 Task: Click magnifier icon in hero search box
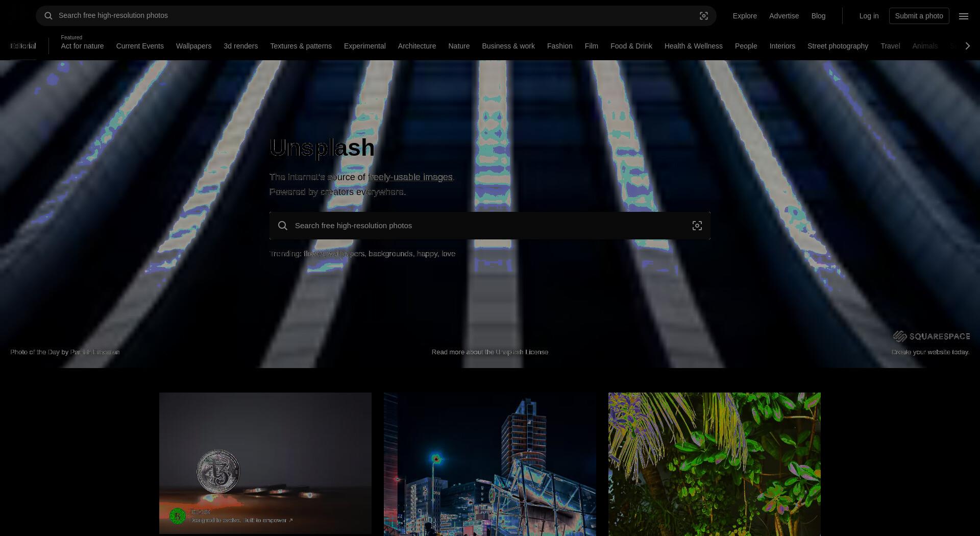pyautogui.click(x=283, y=226)
